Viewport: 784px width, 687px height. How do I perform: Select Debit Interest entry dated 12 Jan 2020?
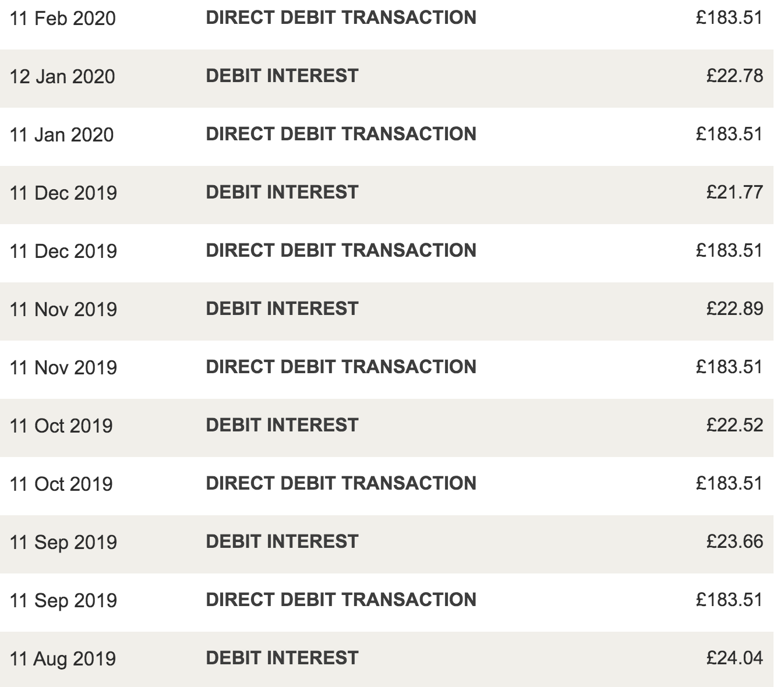282,76
